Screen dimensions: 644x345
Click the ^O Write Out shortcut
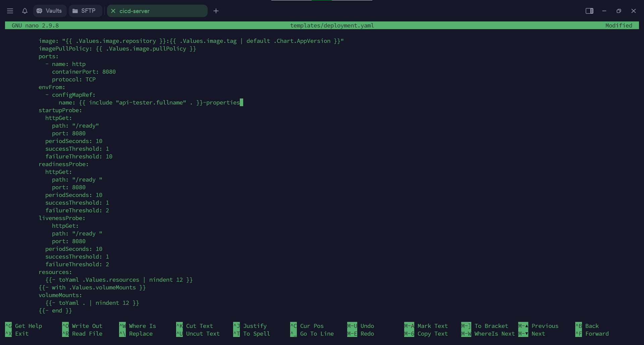tap(82, 326)
